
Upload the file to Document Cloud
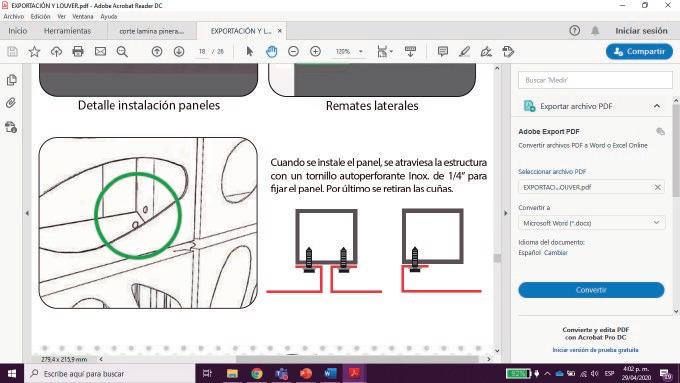coord(56,52)
